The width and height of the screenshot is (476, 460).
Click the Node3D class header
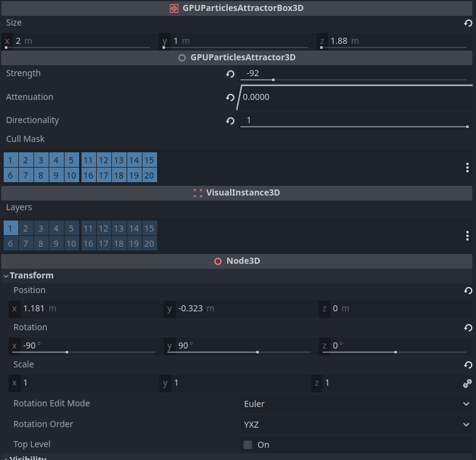pos(237,261)
